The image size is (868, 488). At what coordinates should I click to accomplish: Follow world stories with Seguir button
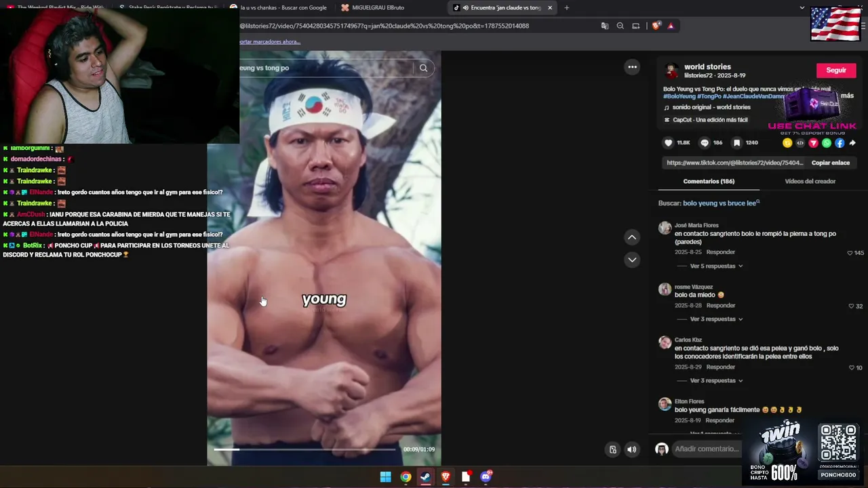click(x=836, y=70)
